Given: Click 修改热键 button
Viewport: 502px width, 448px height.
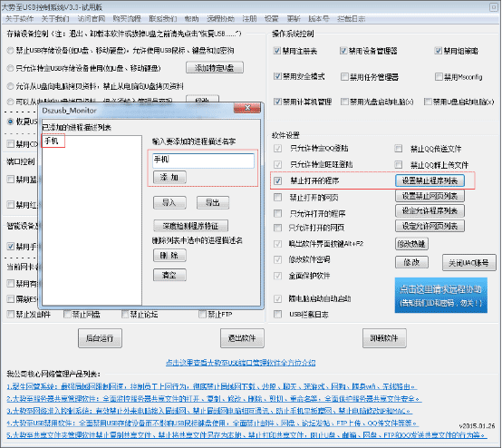Looking at the screenshot, I should point(411,244).
